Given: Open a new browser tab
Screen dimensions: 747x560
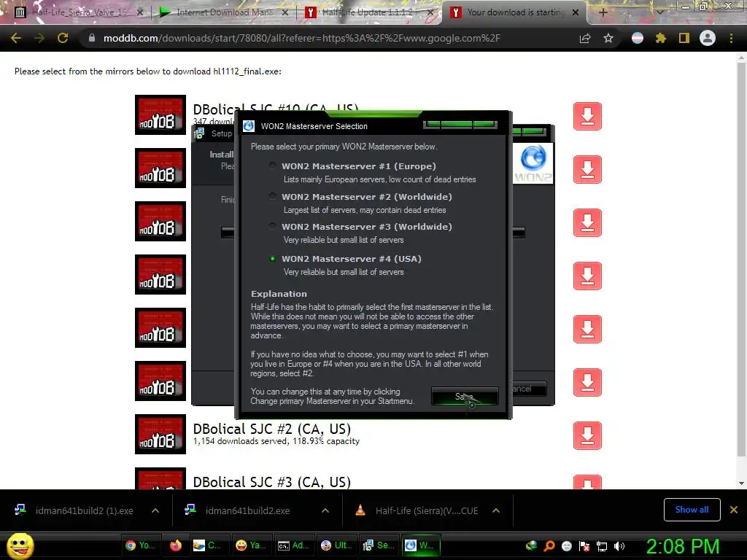Looking at the screenshot, I should click(603, 12).
